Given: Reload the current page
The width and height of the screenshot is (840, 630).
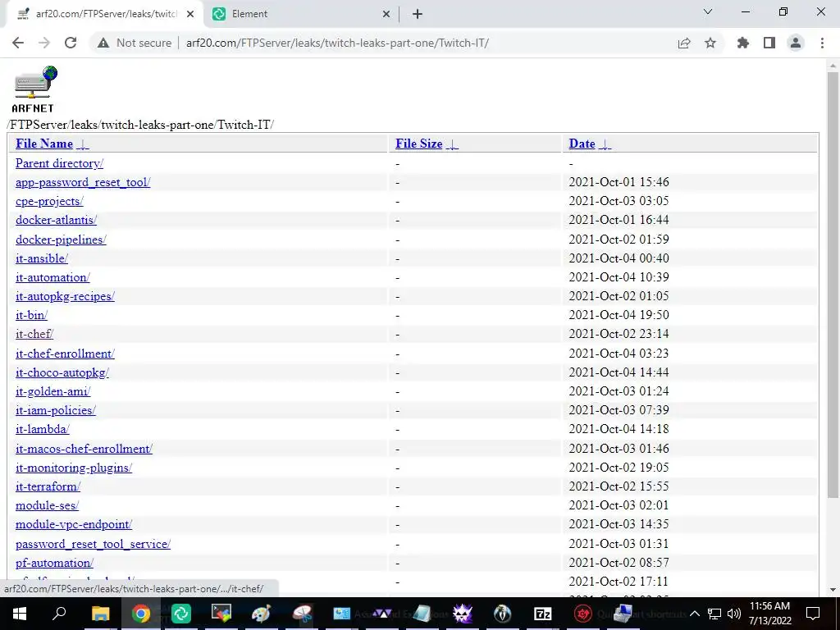Looking at the screenshot, I should (x=71, y=43).
